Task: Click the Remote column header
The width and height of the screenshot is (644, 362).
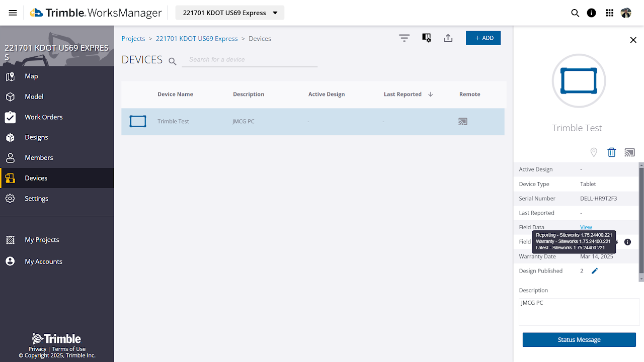Action: (470, 95)
